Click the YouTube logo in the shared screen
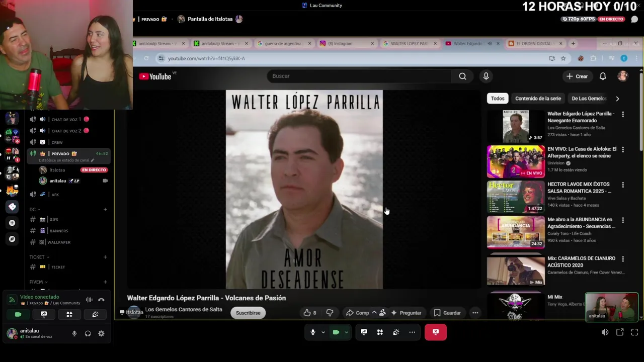Viewport: 644px width, 362px height. coord(155,76)
